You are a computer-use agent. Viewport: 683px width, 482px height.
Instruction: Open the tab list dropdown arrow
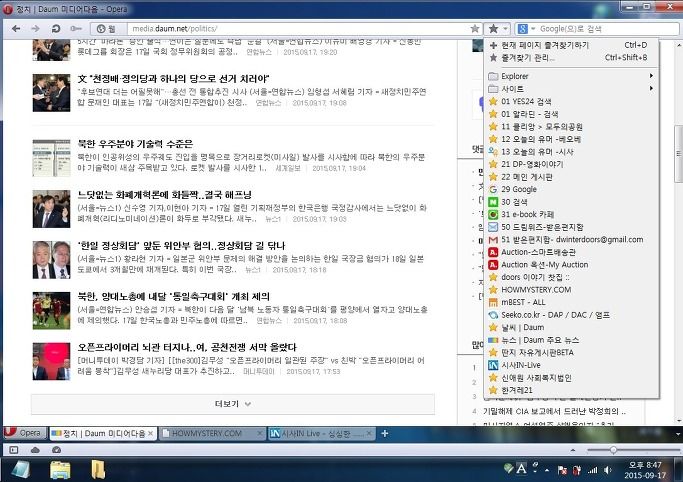coord(678,434)
